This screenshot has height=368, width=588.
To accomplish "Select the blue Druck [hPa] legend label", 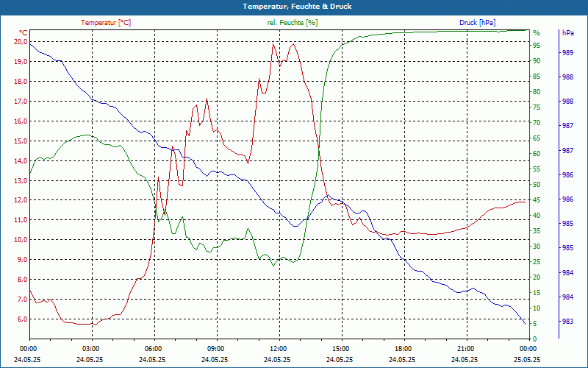I will click(477, 23).
